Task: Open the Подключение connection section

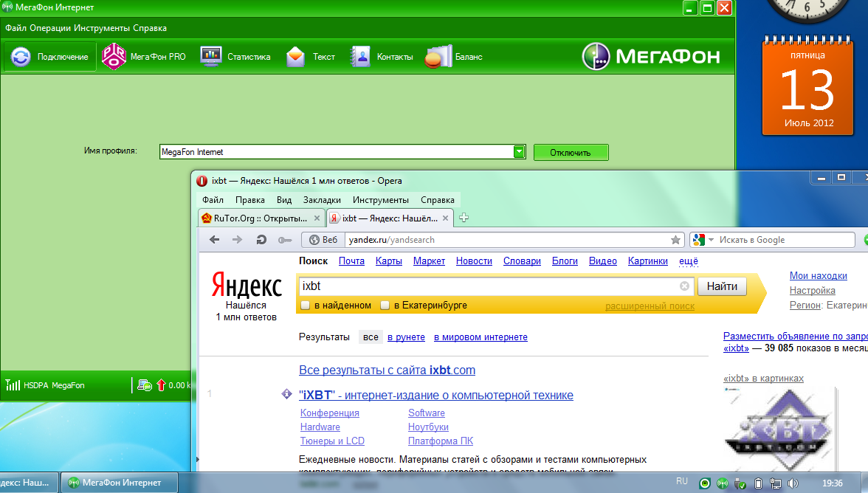Action: (50, 57)
